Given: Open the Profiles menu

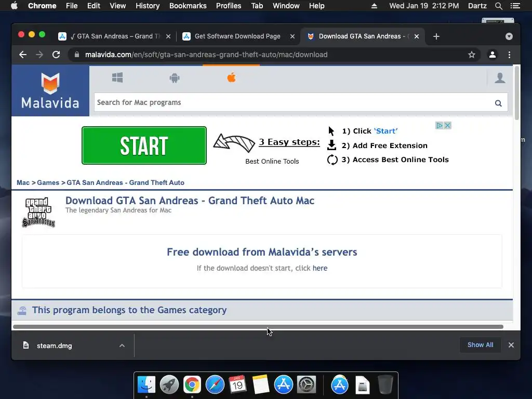Looking at the screenshot, I should [x=229, y=6].
